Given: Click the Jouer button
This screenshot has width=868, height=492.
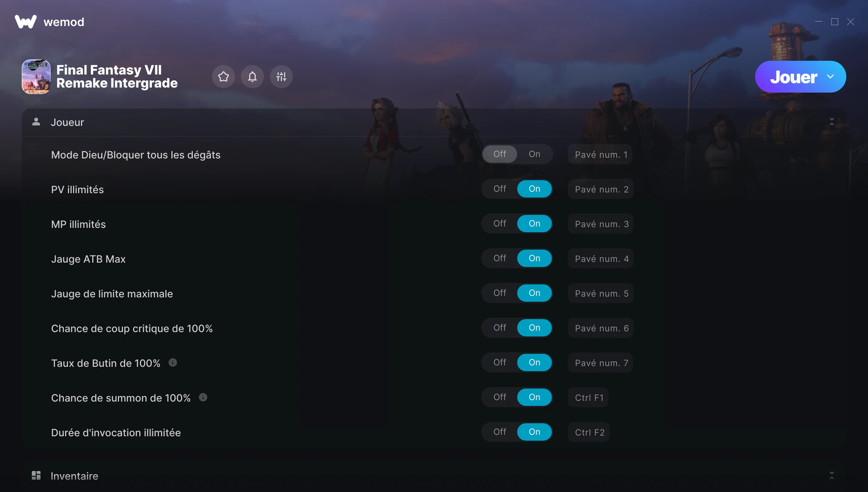Looking at the screenshot, I should click(793, 77).
